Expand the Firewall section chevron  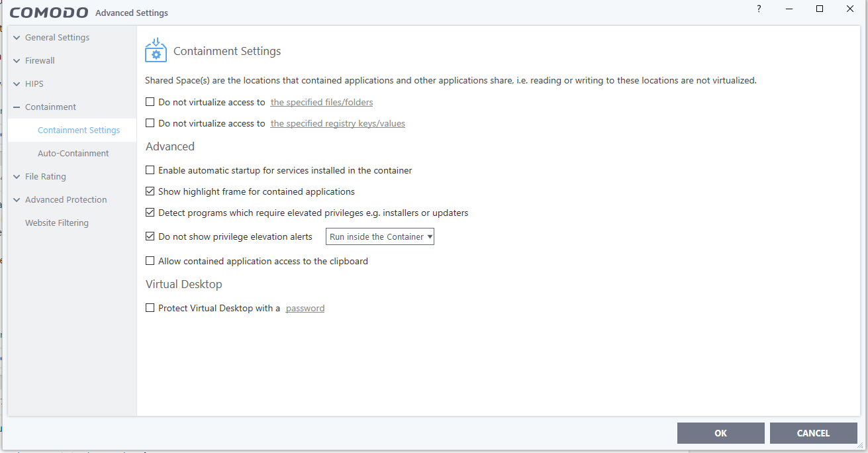coord(17,61)
